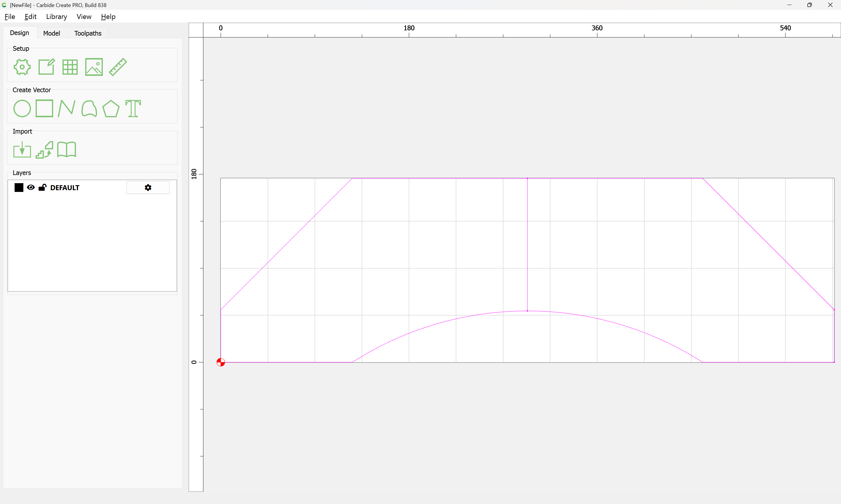Screen dimensions: 841x504
Task: Click the set background image icon
Action: pos(94,67)
